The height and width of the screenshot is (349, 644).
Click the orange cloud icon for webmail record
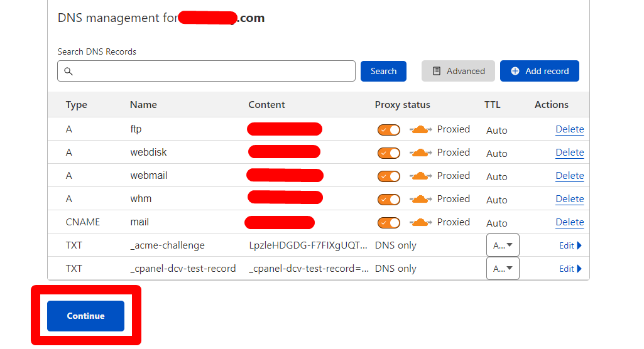pyautogui.click(x=420, y=176)
